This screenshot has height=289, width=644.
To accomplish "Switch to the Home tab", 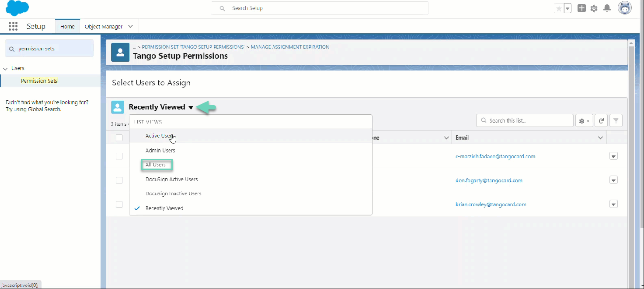I will (x=67, y=26).
